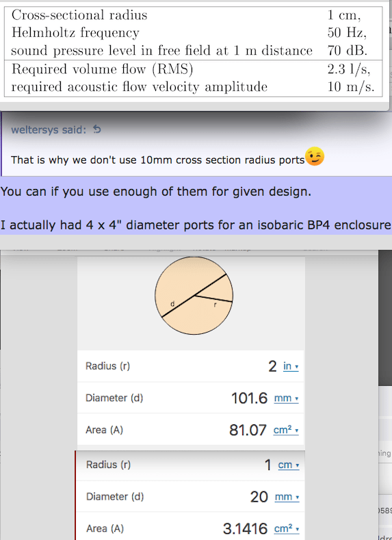
Task: Open the 'in' unit dropdown for Radius
Action: [x=291, y=366]
